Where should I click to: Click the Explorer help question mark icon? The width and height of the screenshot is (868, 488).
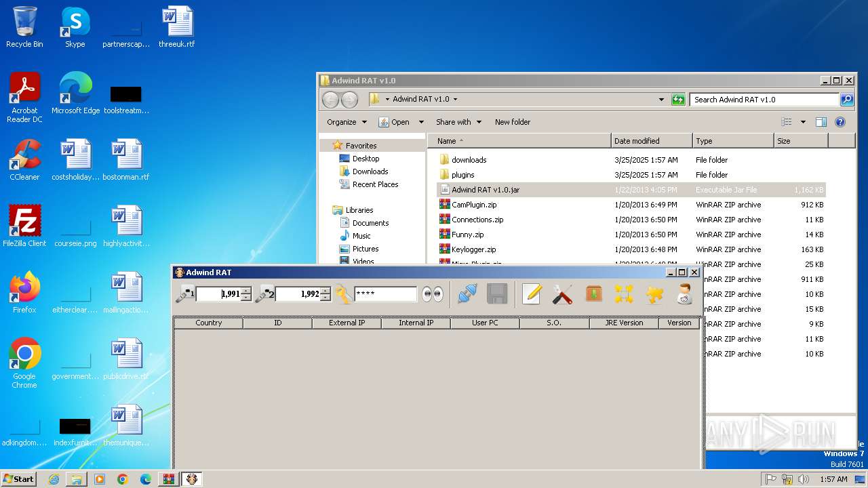click(x=840, y=122)
